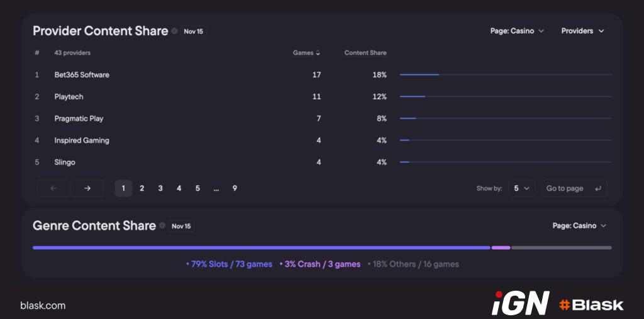Image resolution: width=644 pixels, height=319 pixels.
Task: Click the 8% content share value
Action: [382, 118]
